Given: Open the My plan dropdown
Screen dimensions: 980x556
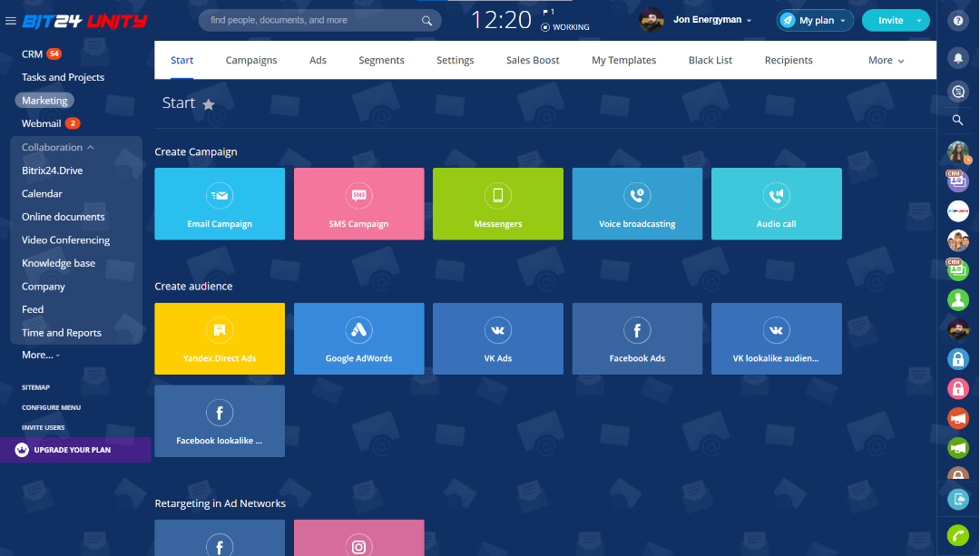Looking at the screenshot, I should [x=815, y=21].
